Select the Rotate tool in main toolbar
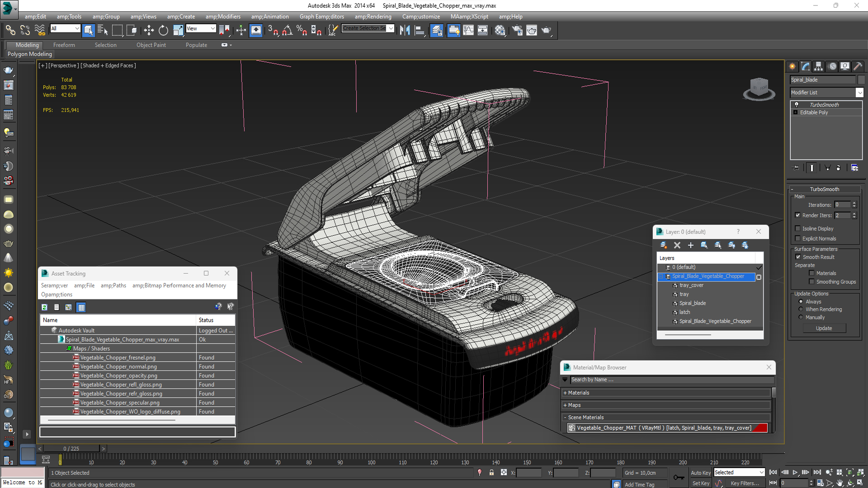This screenshot has height=488, width=868. click(163, 30)
